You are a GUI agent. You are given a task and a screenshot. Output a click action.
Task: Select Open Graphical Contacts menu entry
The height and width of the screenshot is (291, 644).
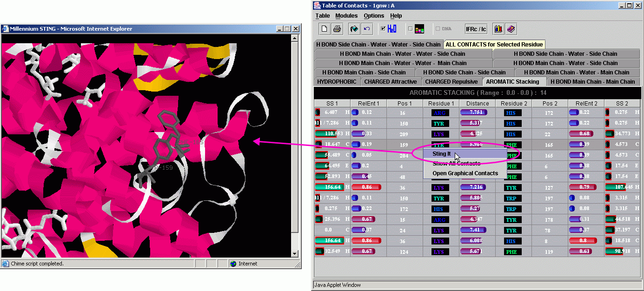coord(465,173)
